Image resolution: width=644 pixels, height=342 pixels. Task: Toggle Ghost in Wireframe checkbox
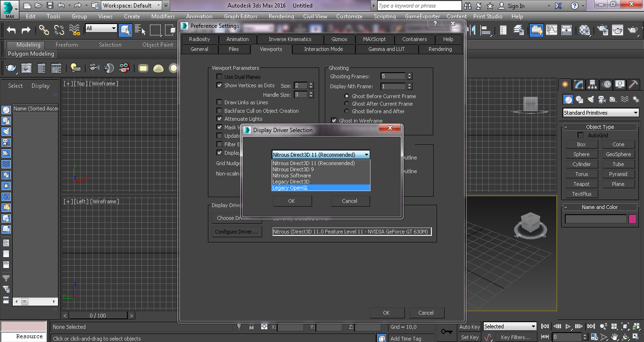334,121
